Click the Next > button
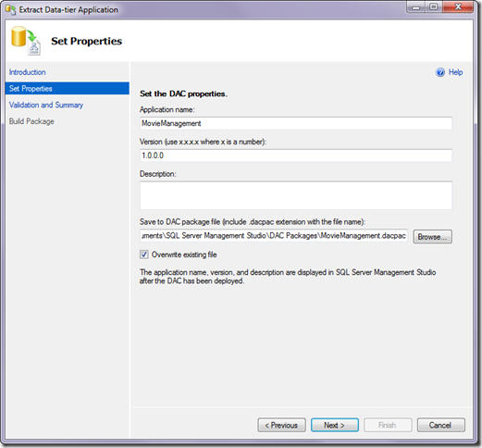 click(335, 425)
